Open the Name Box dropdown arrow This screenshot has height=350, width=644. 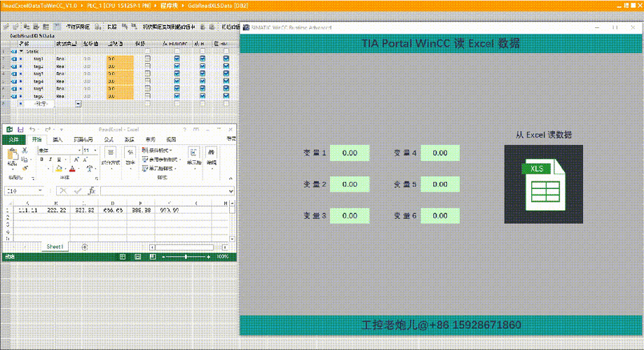tap(40, 191)
